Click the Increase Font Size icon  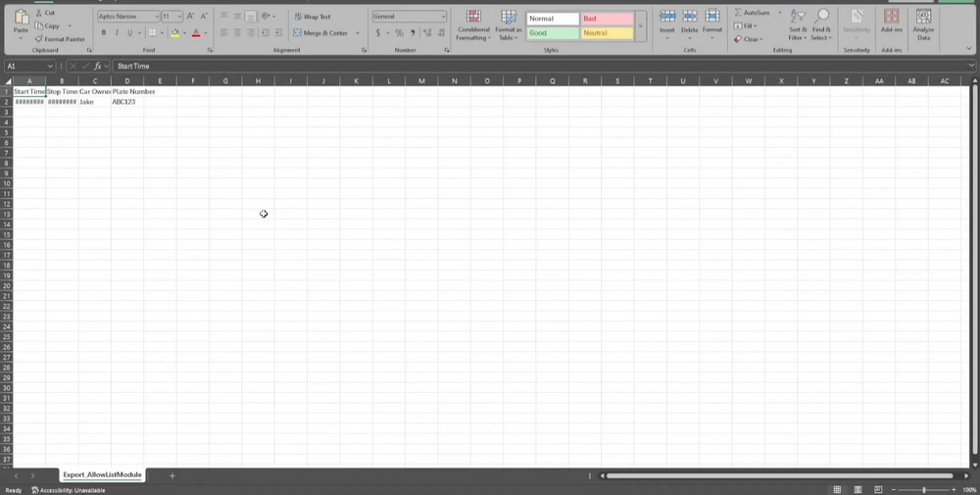[191, 17]
